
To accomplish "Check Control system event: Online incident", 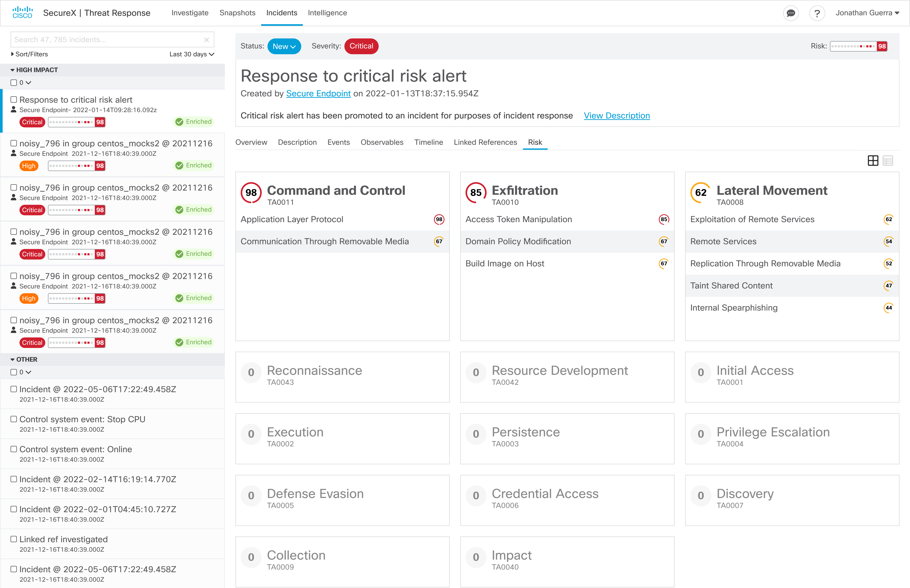I will coord(14,449).
